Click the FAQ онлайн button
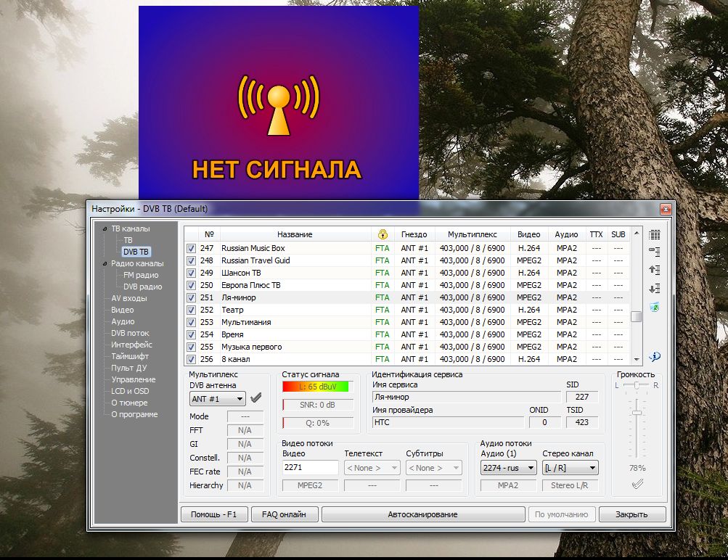This screenshot has width=728, height=560. [x=284, y=514]
